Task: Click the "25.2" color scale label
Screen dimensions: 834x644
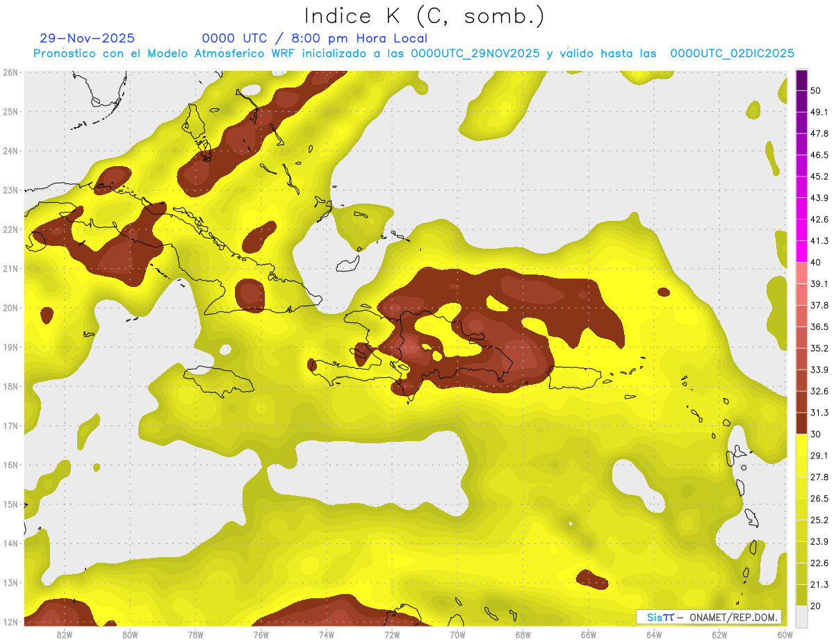Action: pos(819,520)
